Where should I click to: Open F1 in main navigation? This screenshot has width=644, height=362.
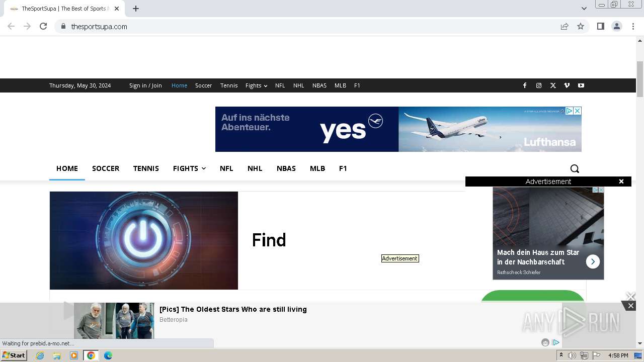(343, 168)
